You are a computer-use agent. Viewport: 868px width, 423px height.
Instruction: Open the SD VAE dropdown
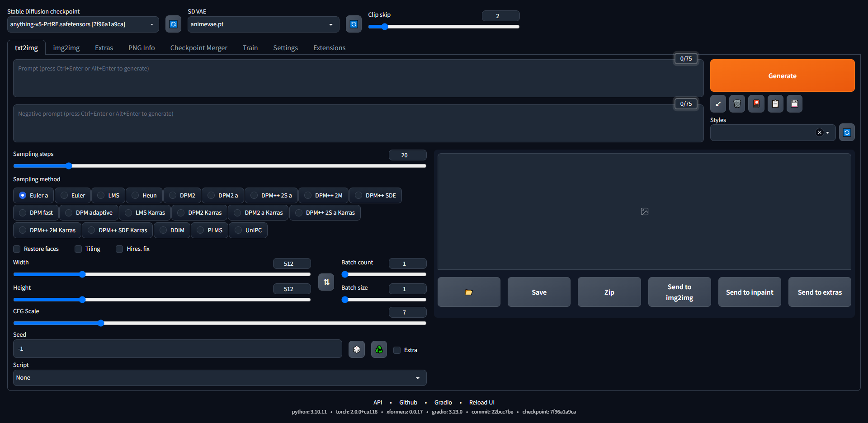[x=263, y=24]
